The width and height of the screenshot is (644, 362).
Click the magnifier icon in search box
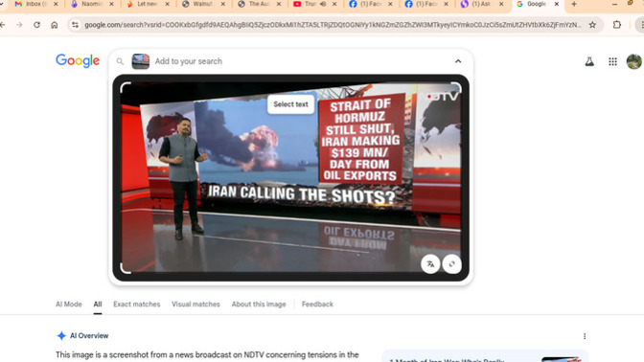[x=120, y=61]
